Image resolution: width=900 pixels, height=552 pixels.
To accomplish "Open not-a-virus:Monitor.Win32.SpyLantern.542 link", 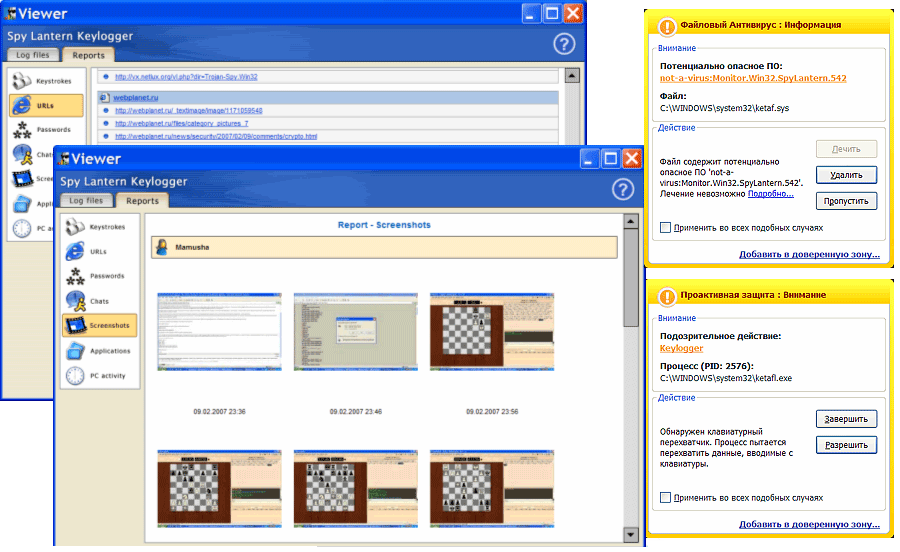I will pos(753,78).
